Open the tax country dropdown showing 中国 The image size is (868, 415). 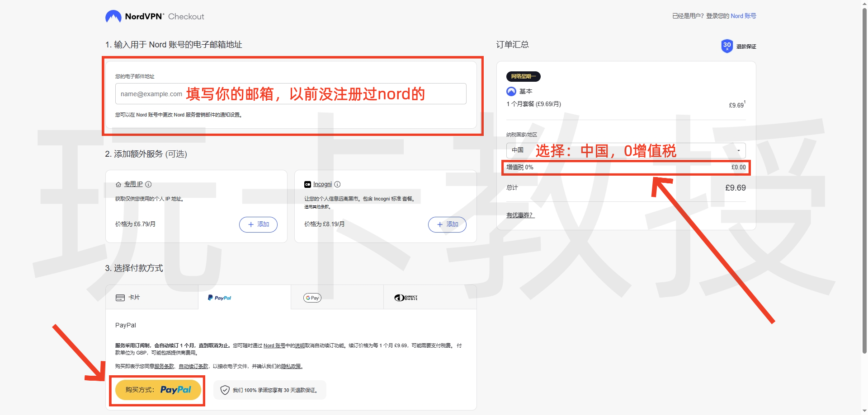(739, 150)
